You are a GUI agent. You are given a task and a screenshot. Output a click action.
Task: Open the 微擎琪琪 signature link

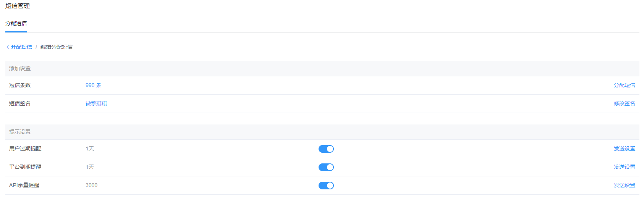(x=96, y=103)
